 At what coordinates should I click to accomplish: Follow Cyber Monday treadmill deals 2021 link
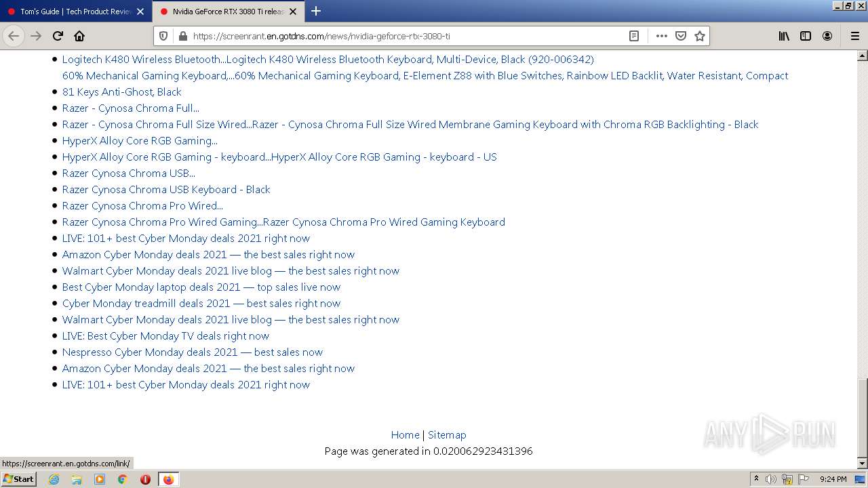pyautogui.click(x=201, y=304)
